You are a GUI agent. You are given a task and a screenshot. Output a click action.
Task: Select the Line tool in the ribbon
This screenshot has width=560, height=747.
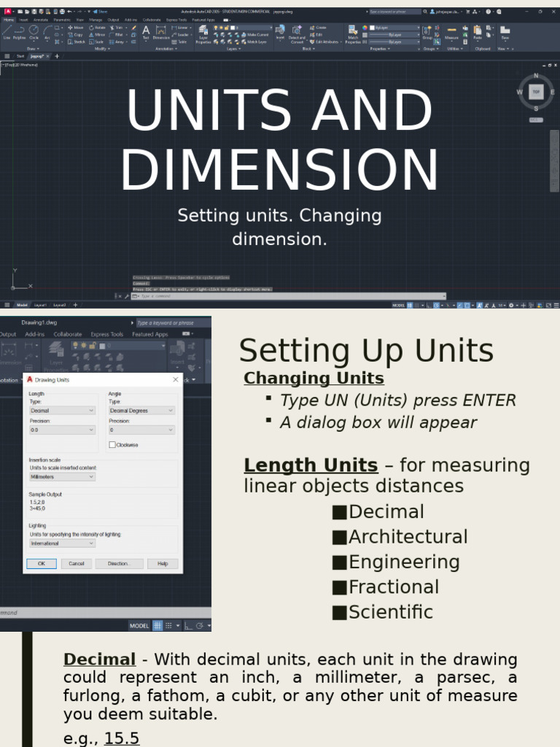point(7,32)
